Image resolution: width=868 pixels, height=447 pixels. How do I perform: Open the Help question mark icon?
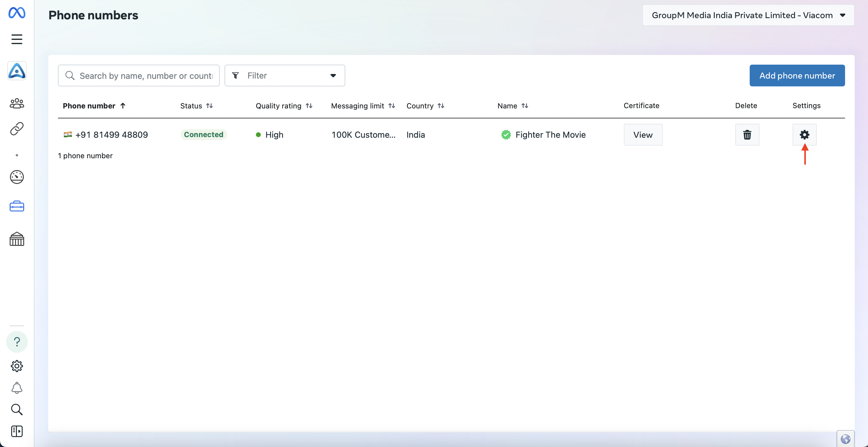(x=17, y=342)
